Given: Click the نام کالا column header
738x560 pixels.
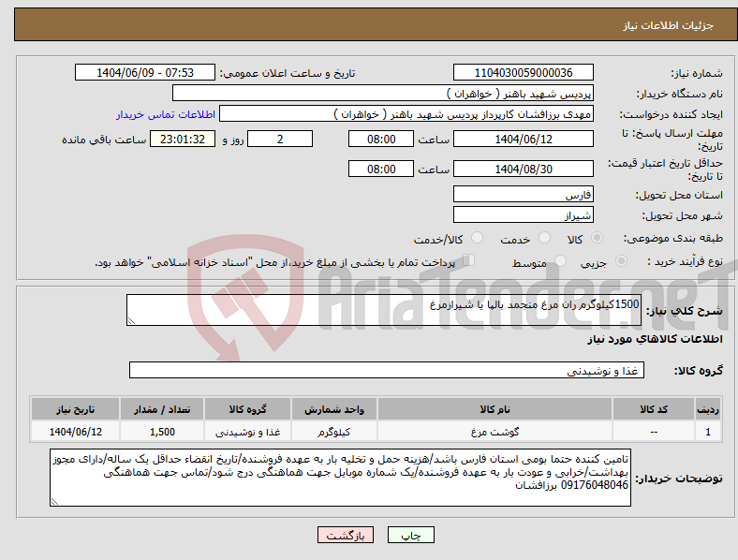Looking at the screenshot, I should click(x=494, y=409).
